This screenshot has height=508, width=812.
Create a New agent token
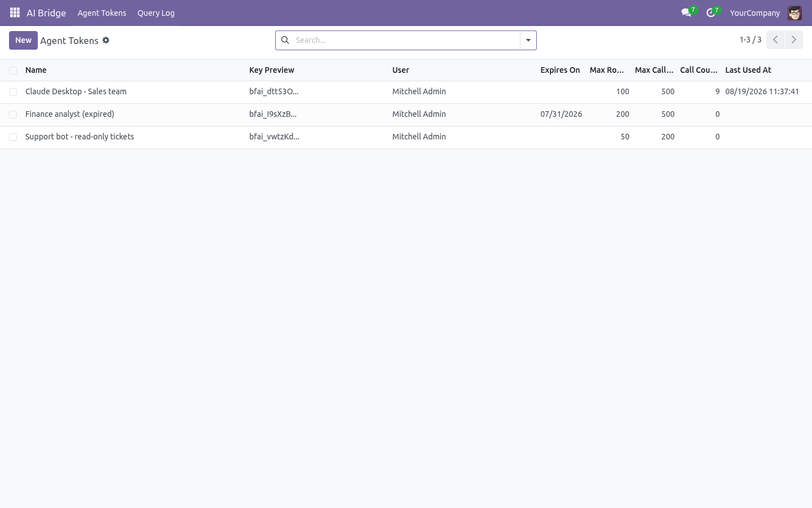pyautogui.click(x=23, y=40)
